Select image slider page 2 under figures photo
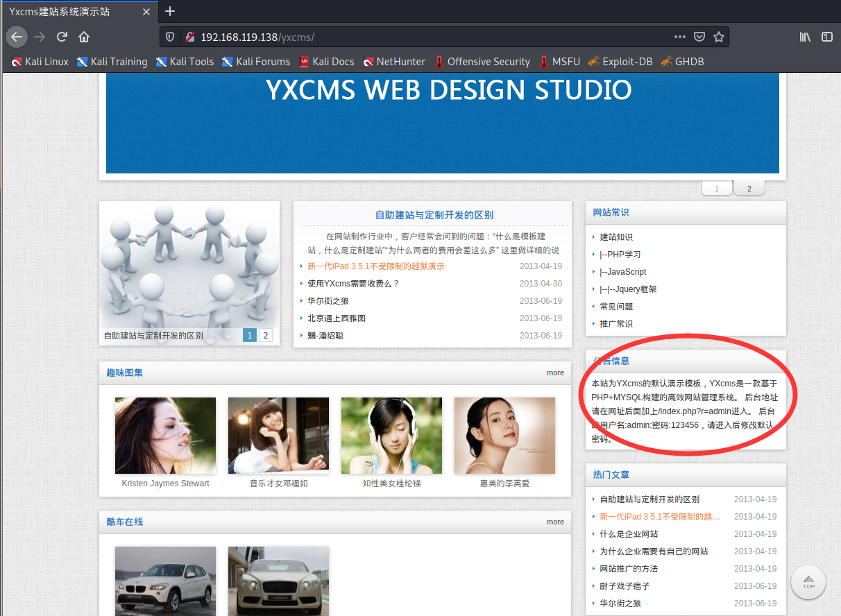 (266, 336)
